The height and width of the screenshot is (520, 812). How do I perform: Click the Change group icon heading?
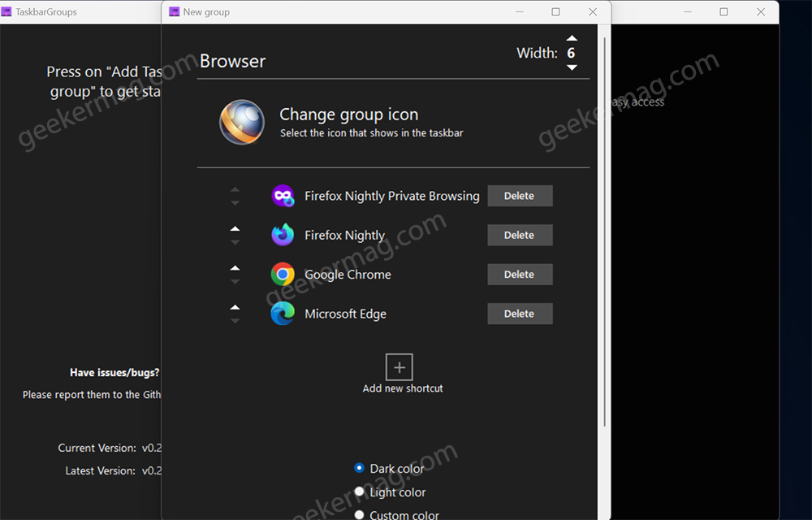pyautogui.click(x=348, y=115)
